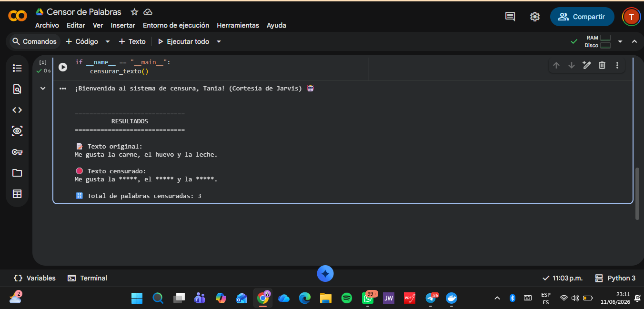Open the Terminal panel

(x=87, y=278)
